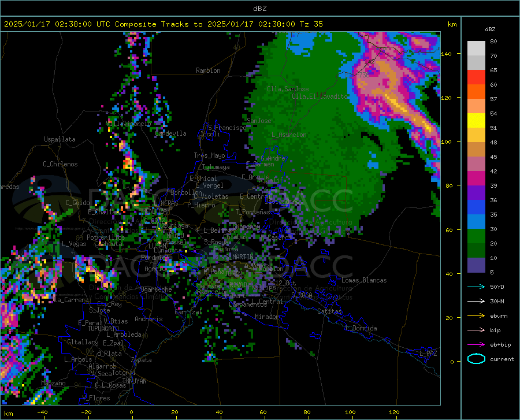Viewport: 520px width, 420px height.
Task: Click the 'km' label at the upper right
Action: tap(452, 24)
